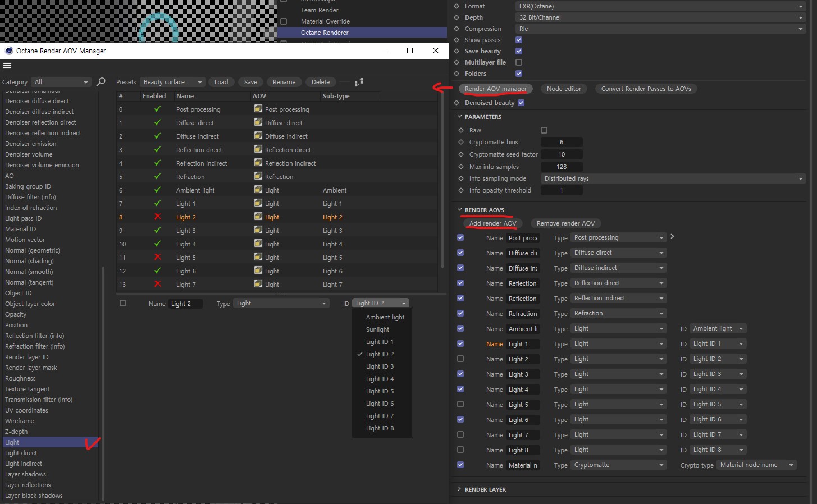This screenshot has height=504, width=817.
Task: Open the AOV Manager hamburger menu
Action: tap(7, 66)
